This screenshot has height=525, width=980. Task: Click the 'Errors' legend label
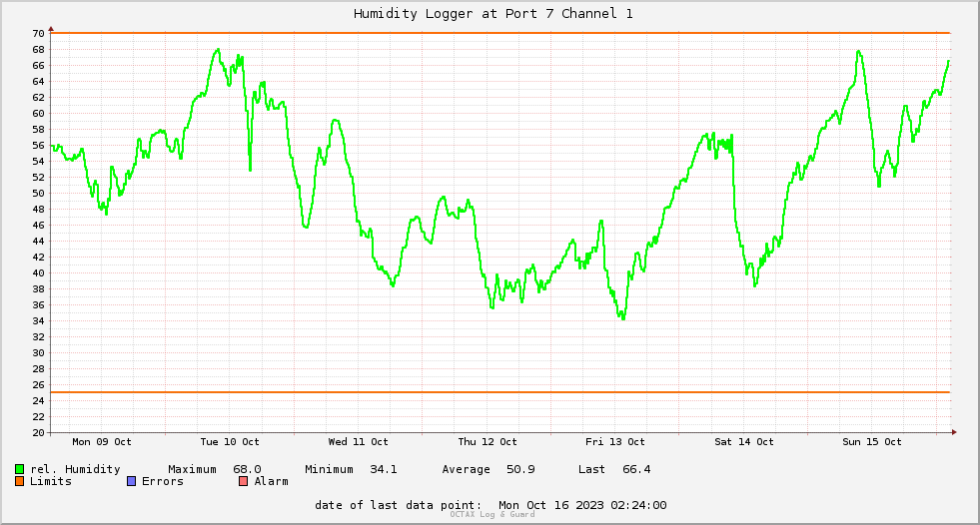pyautogui.click(x=163, y=481)
